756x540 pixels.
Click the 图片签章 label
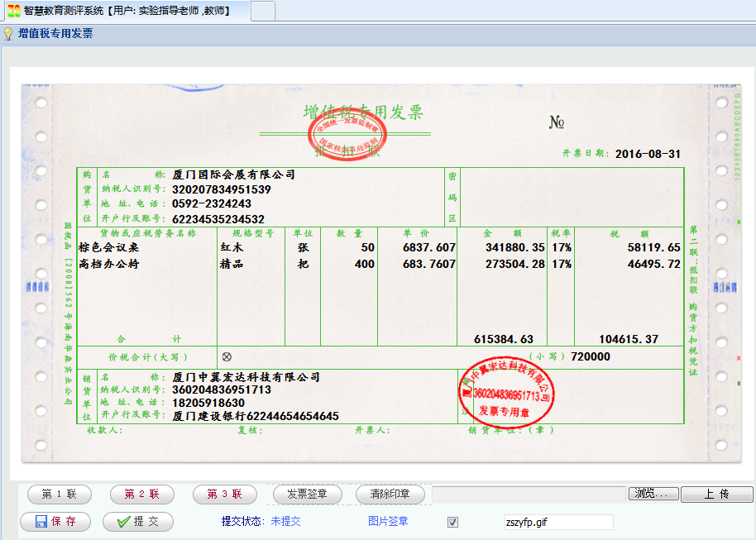click(x=388, y=521)
